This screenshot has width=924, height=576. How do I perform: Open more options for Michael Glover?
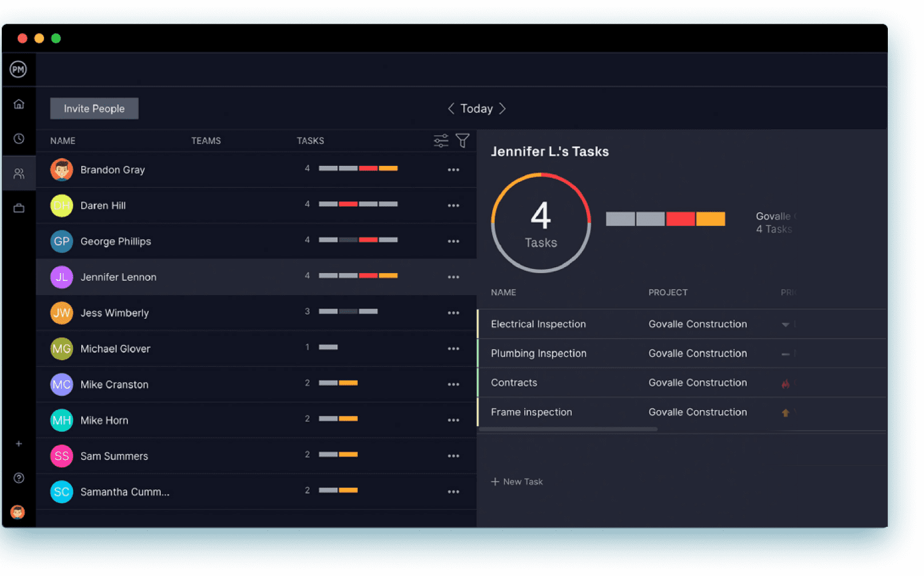tap(454, 348)
